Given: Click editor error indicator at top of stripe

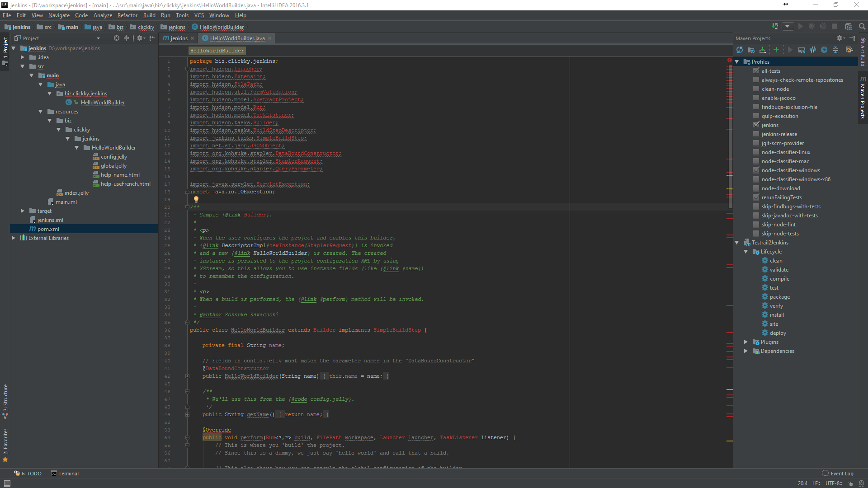Looking at the screenshot, I should (x=730, y=60).
